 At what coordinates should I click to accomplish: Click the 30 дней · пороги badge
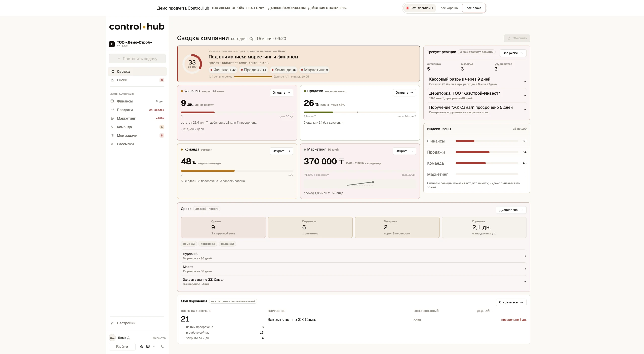pos(207,209)
